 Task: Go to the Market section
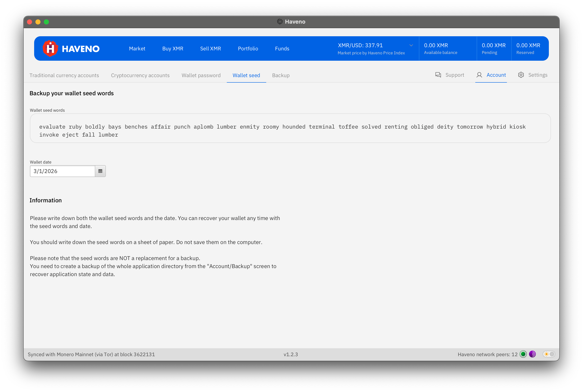point(137,49)
